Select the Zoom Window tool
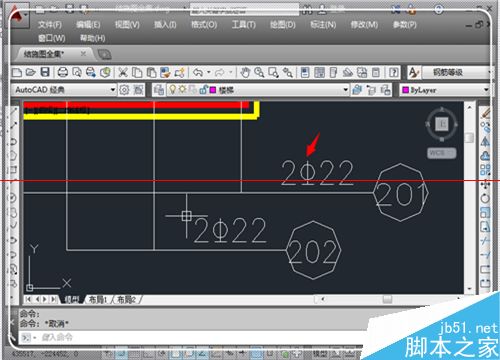 point(273,72)
